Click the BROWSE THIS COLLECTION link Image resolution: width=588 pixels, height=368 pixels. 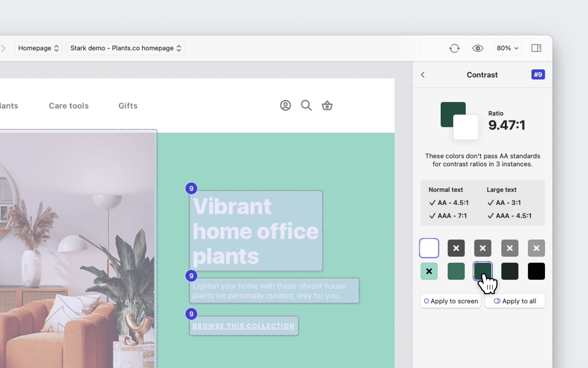click(243, 326)
